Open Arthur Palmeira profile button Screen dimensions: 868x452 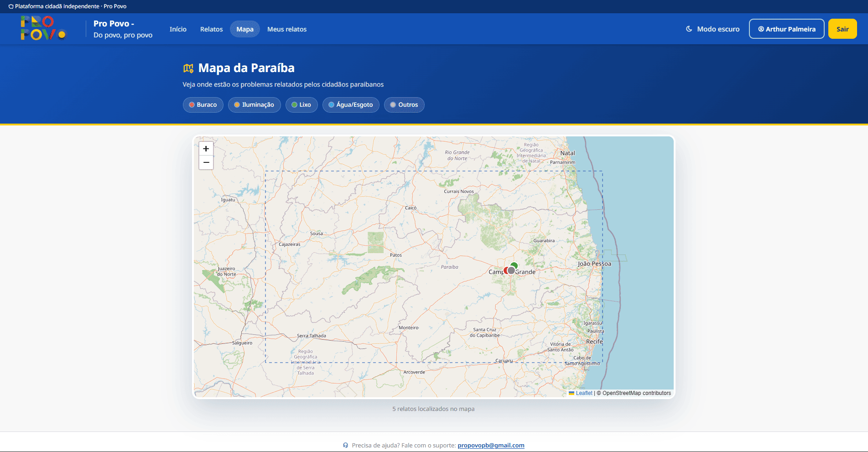tap(786, 29)
